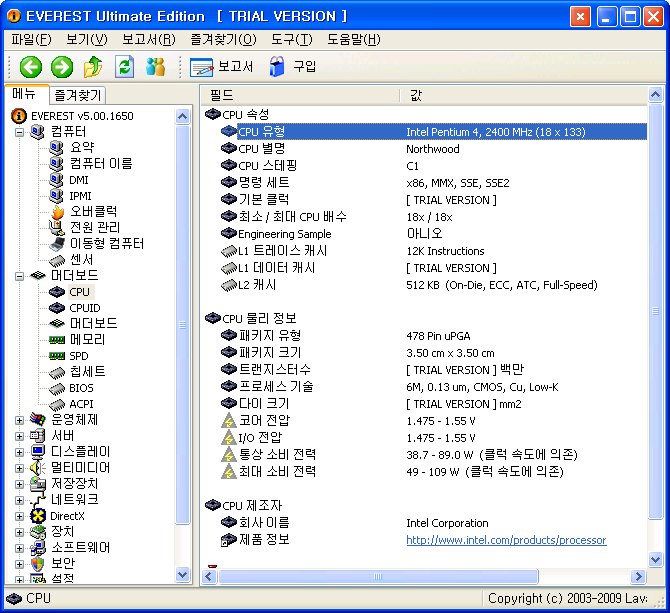
Task: Click the 장치 devices icon in the tree
Action: [38, 532]
